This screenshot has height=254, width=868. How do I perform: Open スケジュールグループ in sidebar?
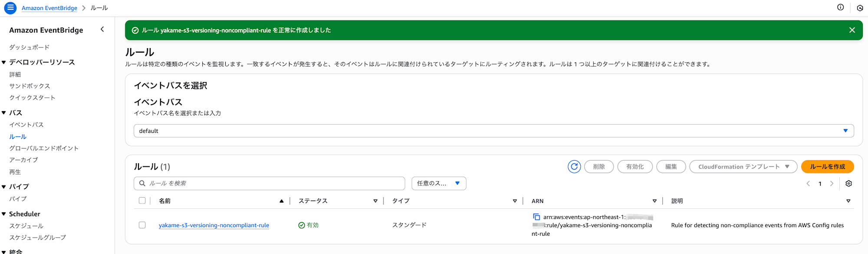tap(38, 238)
